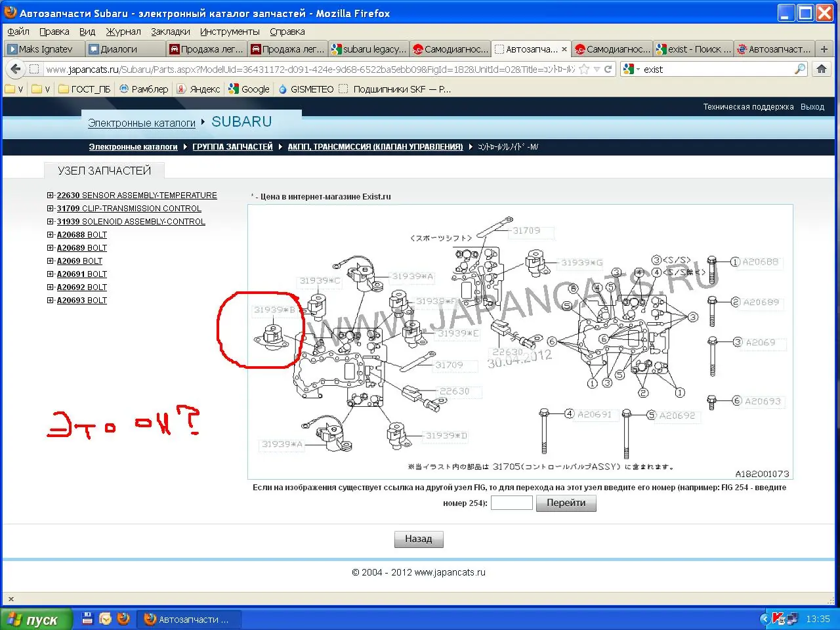Open the Google bookmark
Screen dimensions: 840x630
point(249,89)
